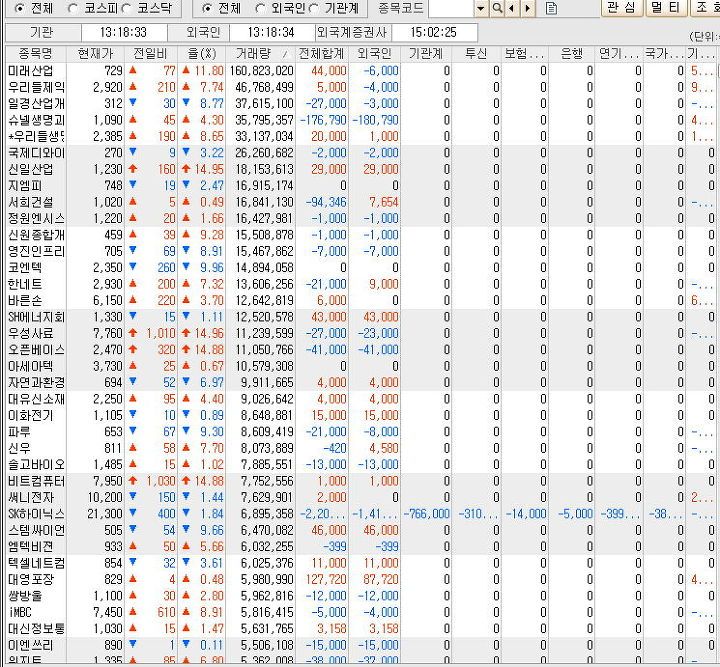Select the 아세아텍 stock row

360,366
